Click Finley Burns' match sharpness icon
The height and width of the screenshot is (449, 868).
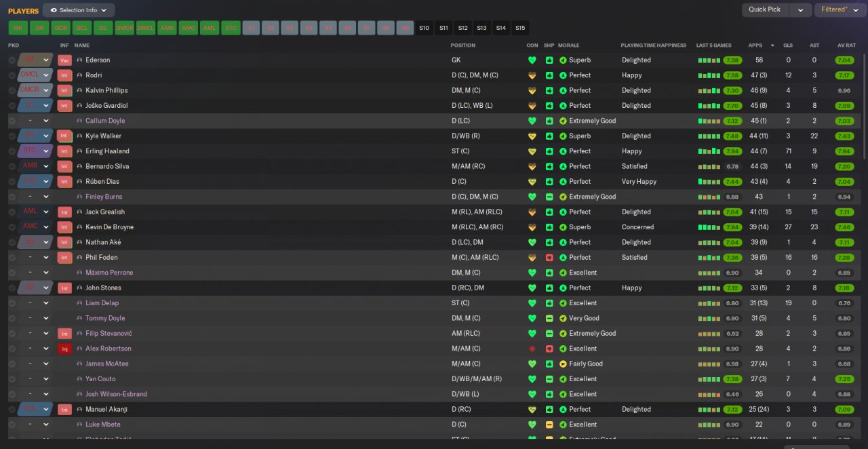point(549,197)
